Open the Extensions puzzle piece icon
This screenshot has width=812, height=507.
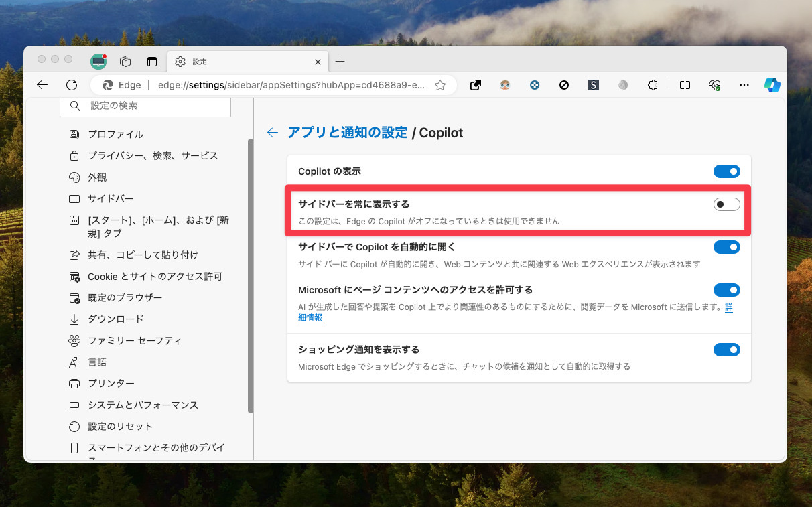click(x=652, y=85)
